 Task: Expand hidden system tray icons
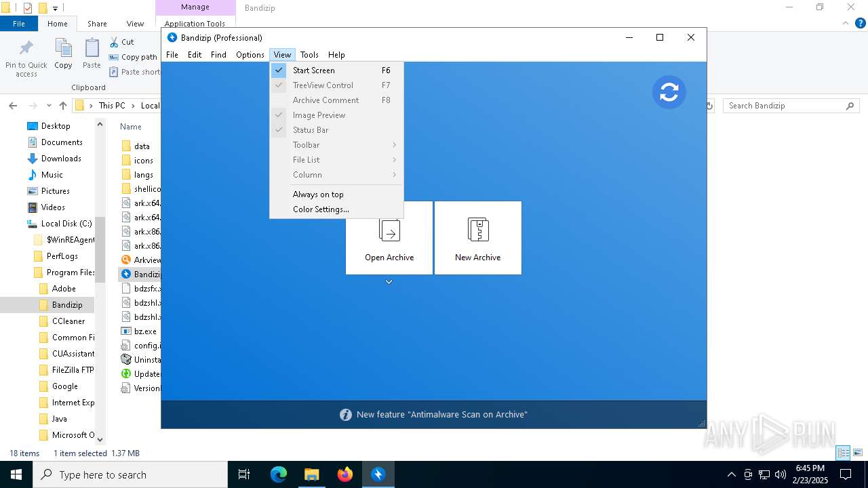pos(731,474)
